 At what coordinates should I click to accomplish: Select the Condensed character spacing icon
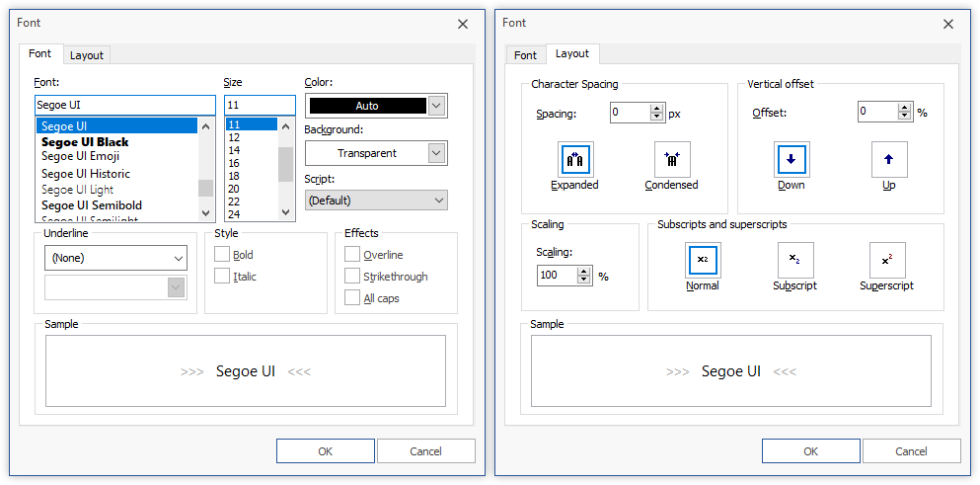pos(672,160)
